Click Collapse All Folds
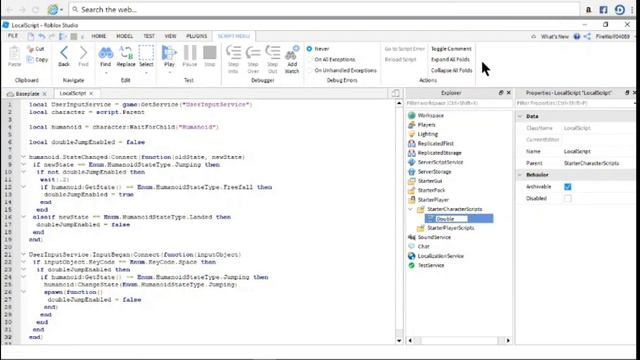This screenshot has height=360, width=640. click(451, 70)
